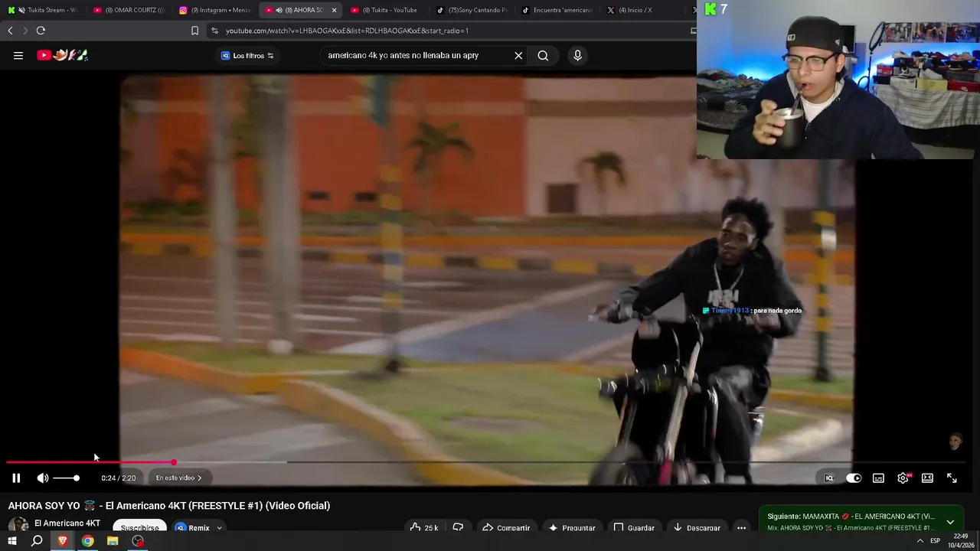Run search with magnifier button
Screen dimensions: 980x551
(543, 55)
